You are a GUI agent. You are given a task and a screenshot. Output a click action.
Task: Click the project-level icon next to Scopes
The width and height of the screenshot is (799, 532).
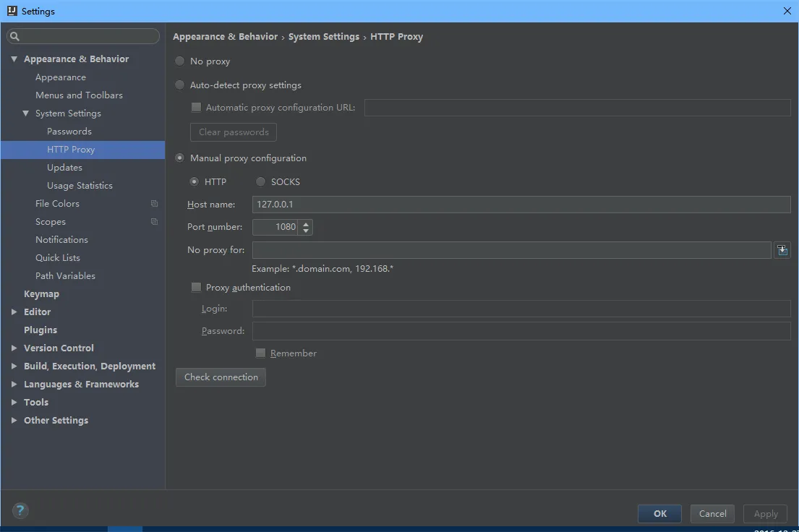(x=154, y=222)
